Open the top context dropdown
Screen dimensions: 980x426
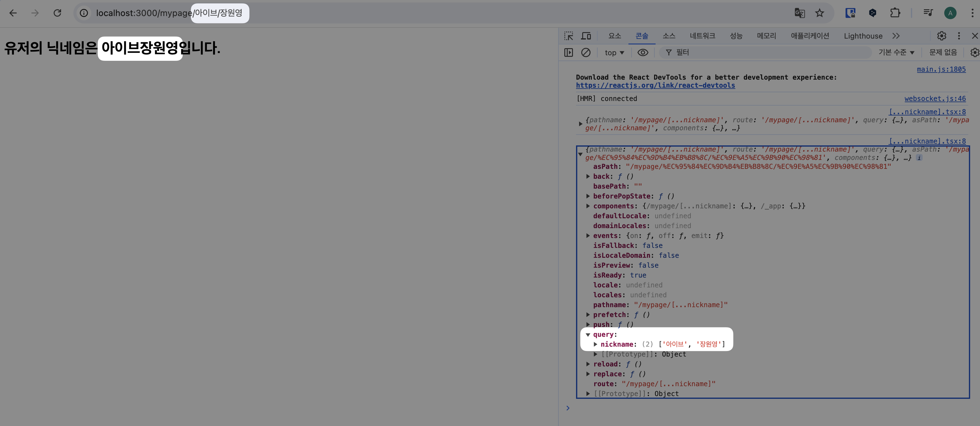click(614, 52)
